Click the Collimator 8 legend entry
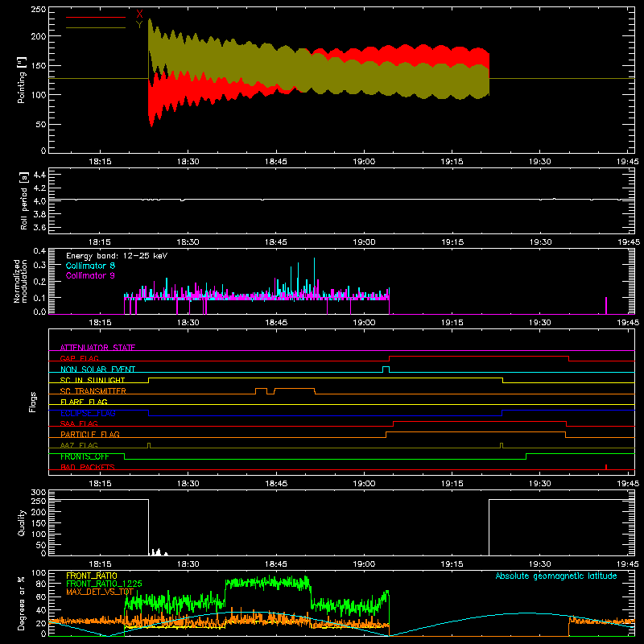This screenshot has height=644, width=644. click(x=90, y=266)
